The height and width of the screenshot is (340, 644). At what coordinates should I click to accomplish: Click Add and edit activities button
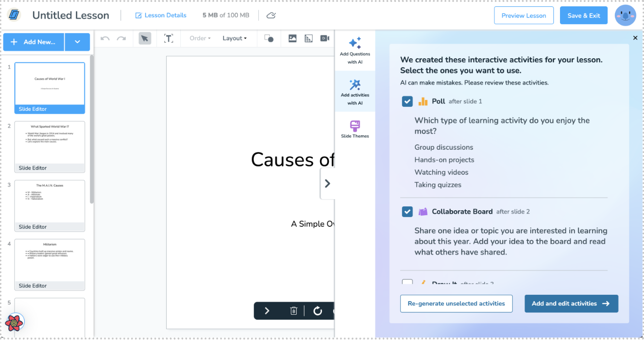click(x=571, y=304)
